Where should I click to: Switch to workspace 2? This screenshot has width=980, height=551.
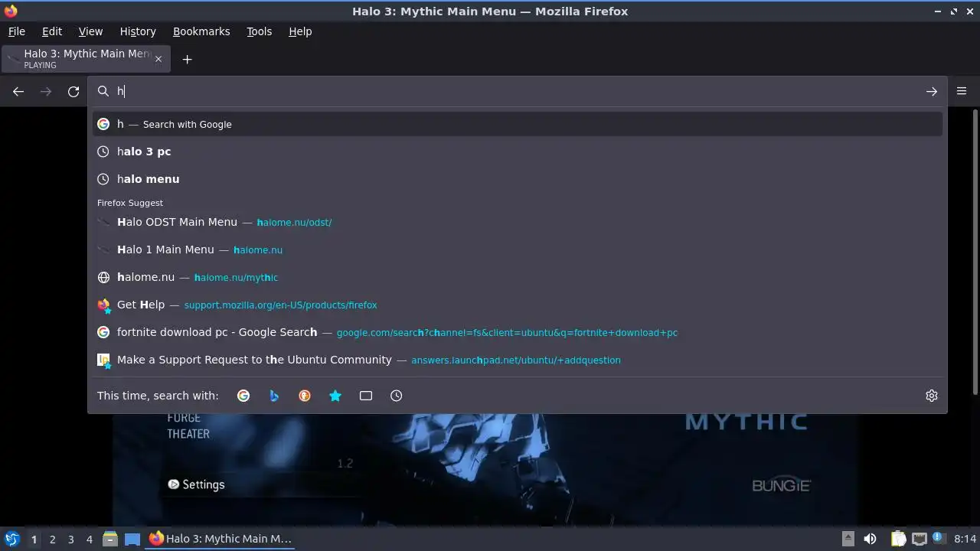pyautogui.click(x=52, y=540)
